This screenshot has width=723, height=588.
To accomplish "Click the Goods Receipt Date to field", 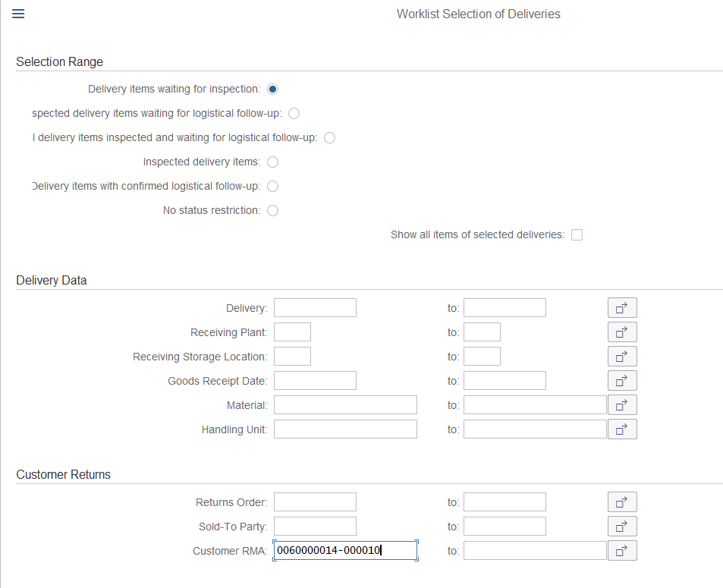I will (505, 380).
